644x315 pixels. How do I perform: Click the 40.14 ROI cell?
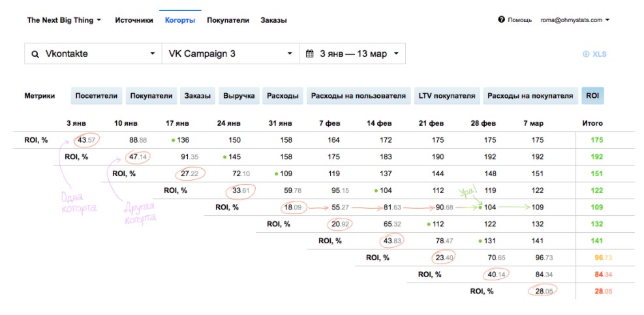coord(496,275)
